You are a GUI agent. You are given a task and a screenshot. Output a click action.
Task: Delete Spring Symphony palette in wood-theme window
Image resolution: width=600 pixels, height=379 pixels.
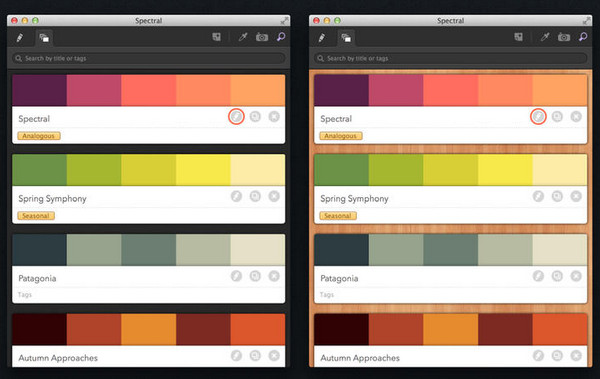click(576, 196)
